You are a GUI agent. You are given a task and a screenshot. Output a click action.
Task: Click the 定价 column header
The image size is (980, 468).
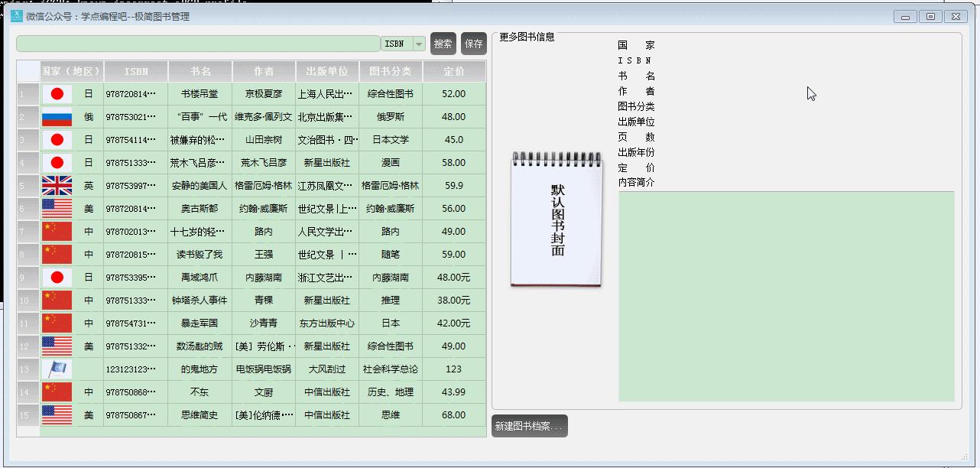453,70
